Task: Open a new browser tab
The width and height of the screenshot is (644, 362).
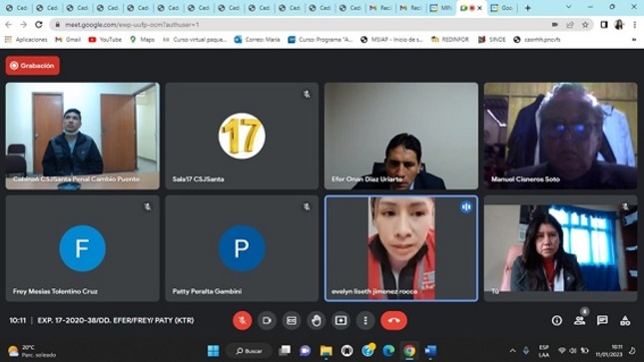Action: point(528,8)
